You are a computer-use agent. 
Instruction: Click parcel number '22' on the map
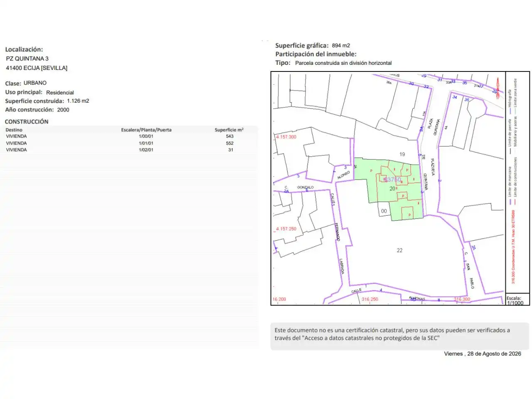[399, 250]
